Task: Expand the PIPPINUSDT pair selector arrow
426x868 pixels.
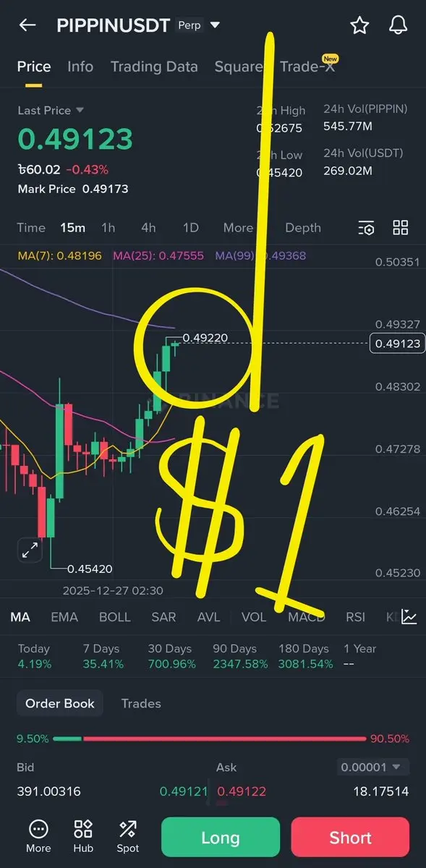Action: coord(215,25)
